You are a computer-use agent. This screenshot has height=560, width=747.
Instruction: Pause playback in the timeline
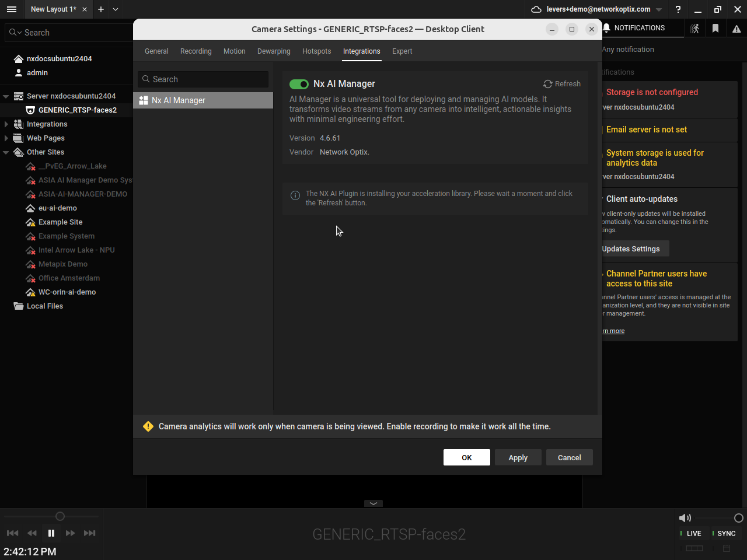point(51,533)
